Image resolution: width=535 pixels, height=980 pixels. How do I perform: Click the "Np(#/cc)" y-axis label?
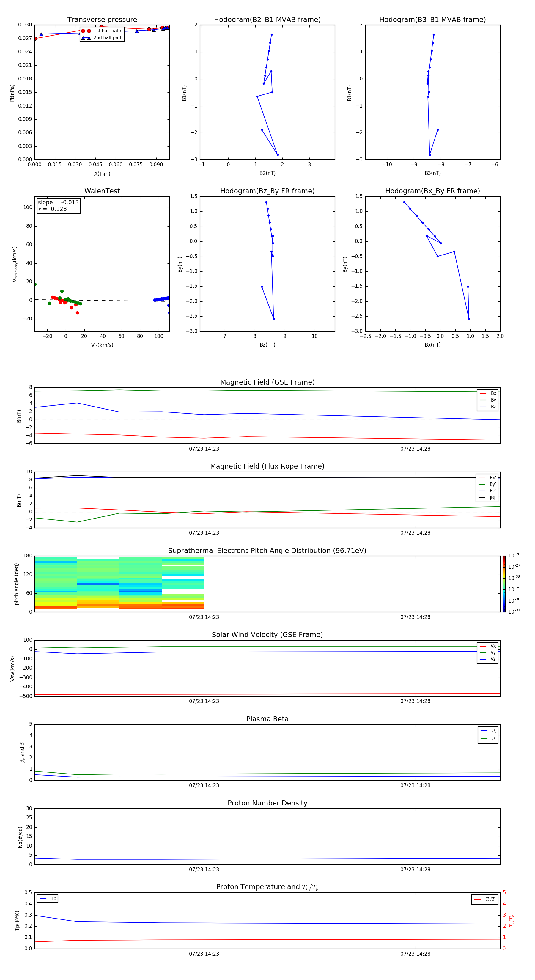pos(20,837)
